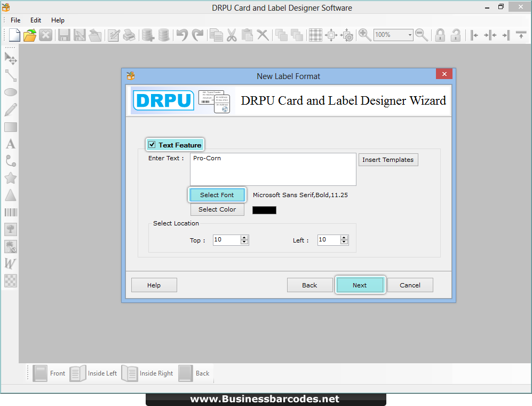The height and width of the screenshot is (406, 532).
Task: Click the Cancel button
Action: coord(410,285)
